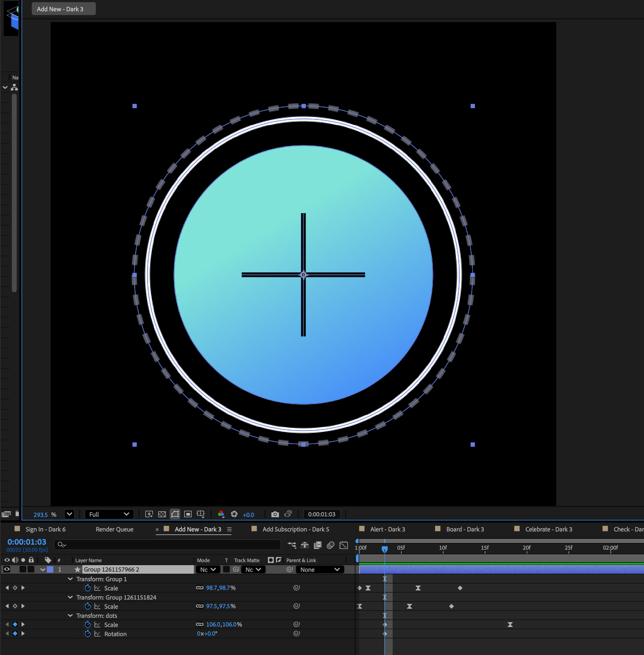Click Reset Exposure aperture icon
This screenshot has height=655, width=644.
tap(234, 514)
